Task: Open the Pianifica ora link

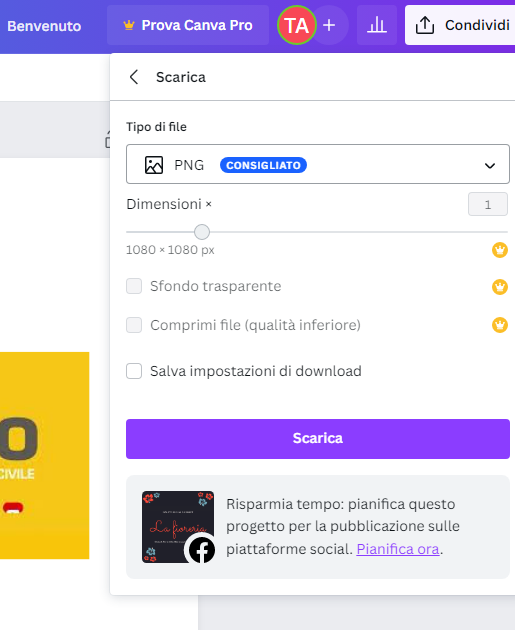Action: click(x=398, y=549)
